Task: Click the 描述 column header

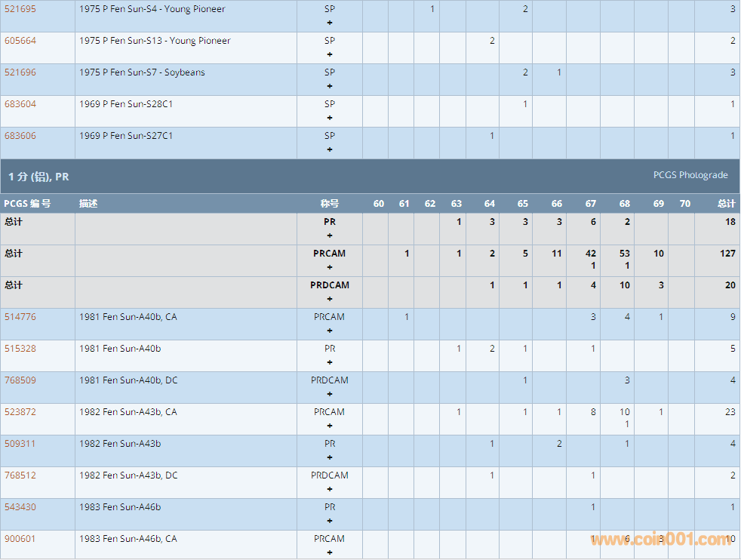Action: [88, 204]
